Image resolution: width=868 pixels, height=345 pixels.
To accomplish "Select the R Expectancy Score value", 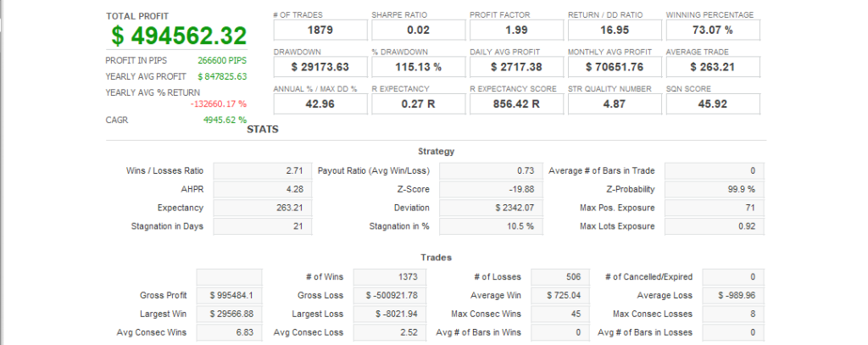I will tap(516, 104).
